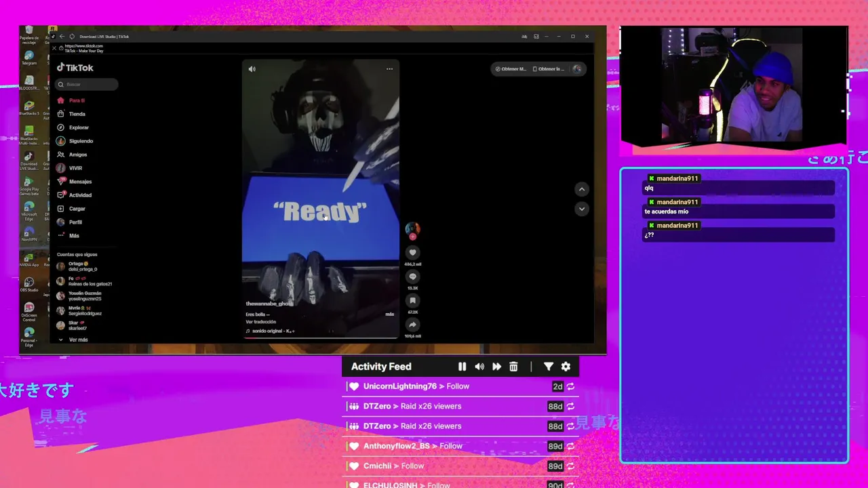Screen dimensions: 868x488
Task: Open the three-dot menu on the video
Action: tap(389, 69)
